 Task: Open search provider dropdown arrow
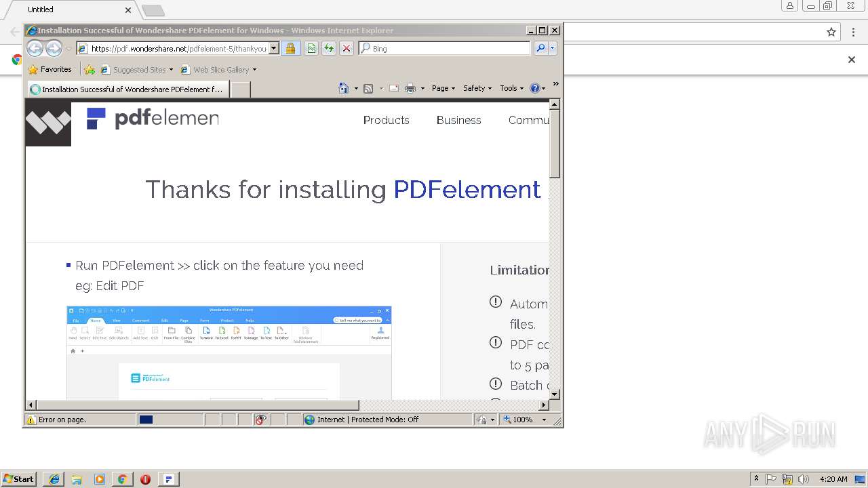point(552,49)
